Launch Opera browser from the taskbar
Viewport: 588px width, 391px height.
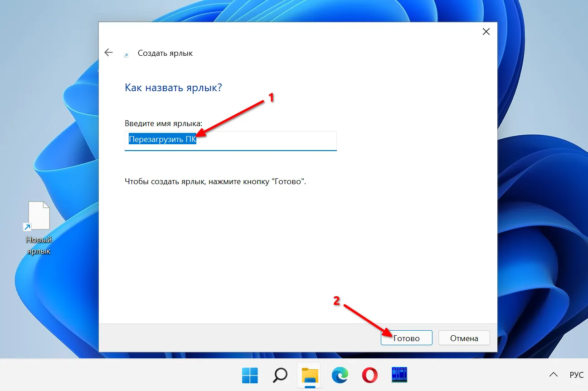coord(370,375)
